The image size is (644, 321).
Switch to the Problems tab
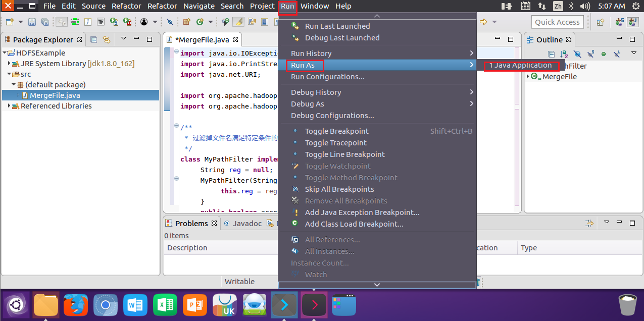191,223
